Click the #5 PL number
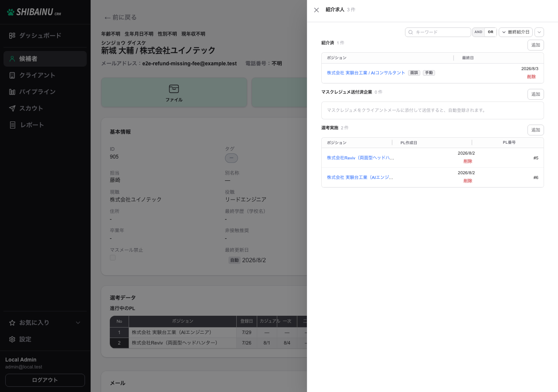Image resolution: width=558 pixels, height=392 pixels. coord(536,158)
